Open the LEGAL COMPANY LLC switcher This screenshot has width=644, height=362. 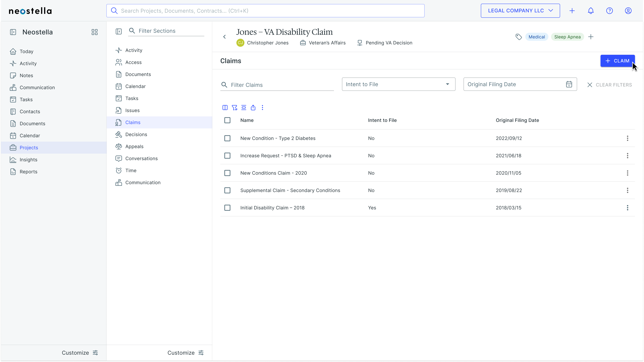pos(520,11)
